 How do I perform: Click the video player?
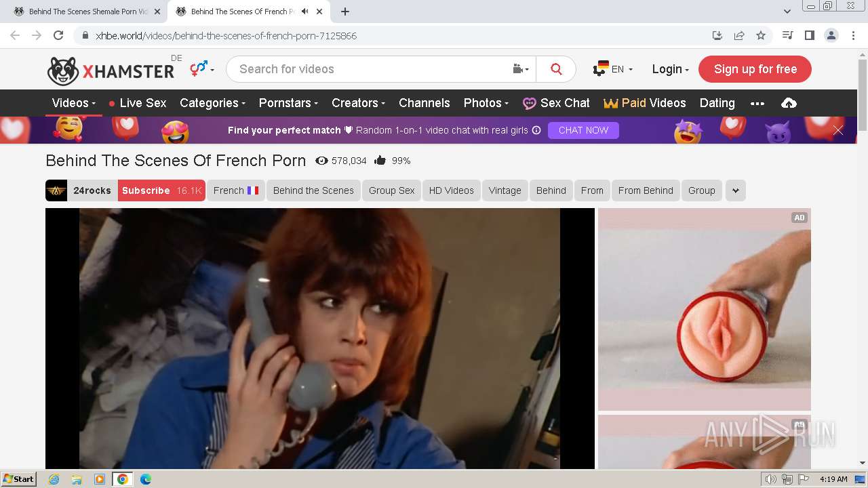[x=320, y=338]
